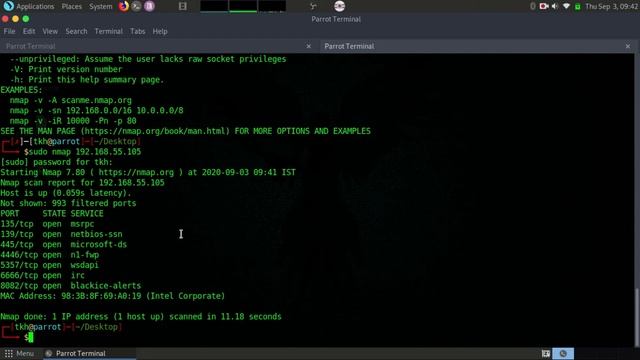Click the line '5357/tcp open wsdapi'
Image resolution: width=640 pixels, height=360 pixels.
(x=50, y=265)
